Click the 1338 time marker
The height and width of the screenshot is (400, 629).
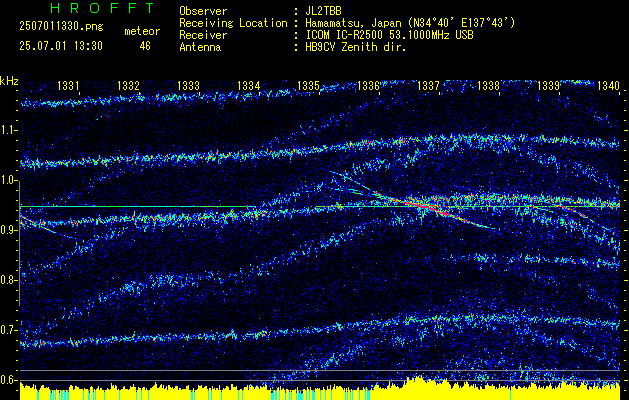[489, 85]
